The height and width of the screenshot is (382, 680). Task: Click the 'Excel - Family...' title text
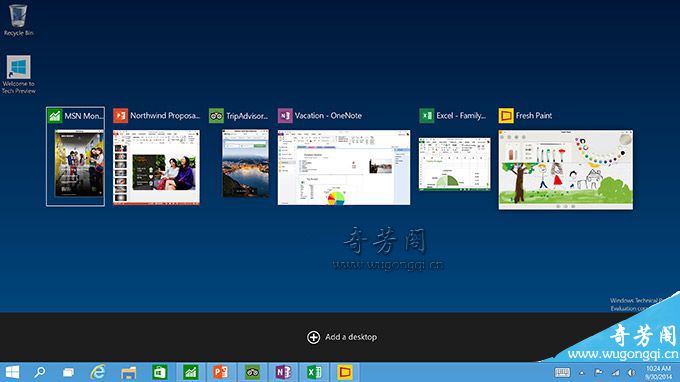461,116
